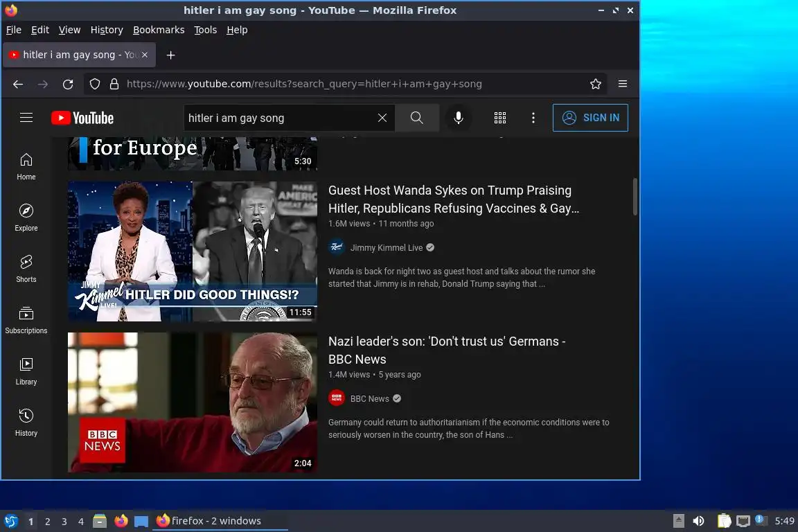Image resolution: width=798 pixels, height=532 pixels.
Task: Bookmark this page with the star
Action: 596,84
